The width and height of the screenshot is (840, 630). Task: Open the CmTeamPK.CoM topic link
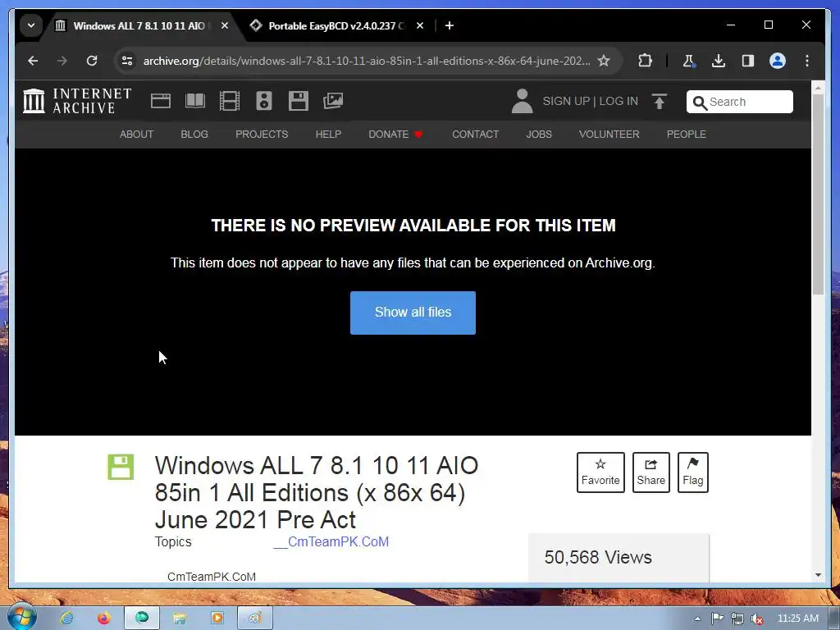coord(331,541)
